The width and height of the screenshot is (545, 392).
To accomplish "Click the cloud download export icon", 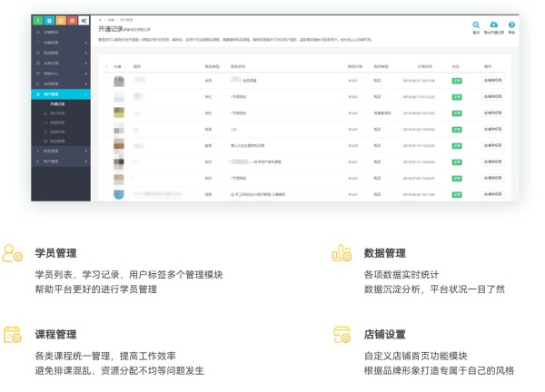I will [493, 24].
